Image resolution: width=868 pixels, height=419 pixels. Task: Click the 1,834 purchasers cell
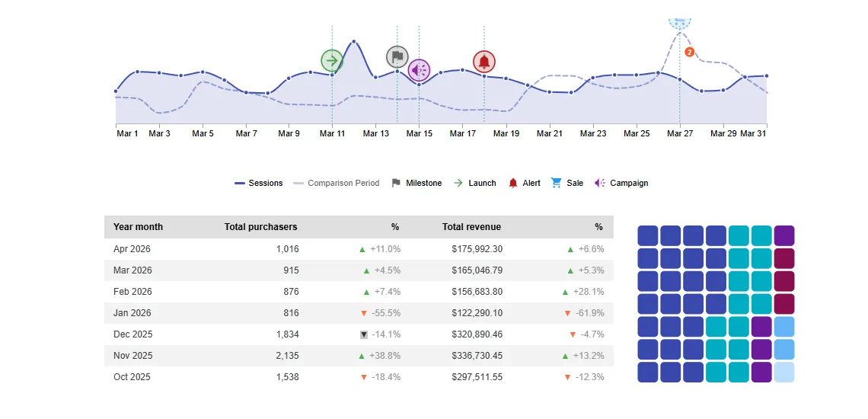[x=287, y=334]
